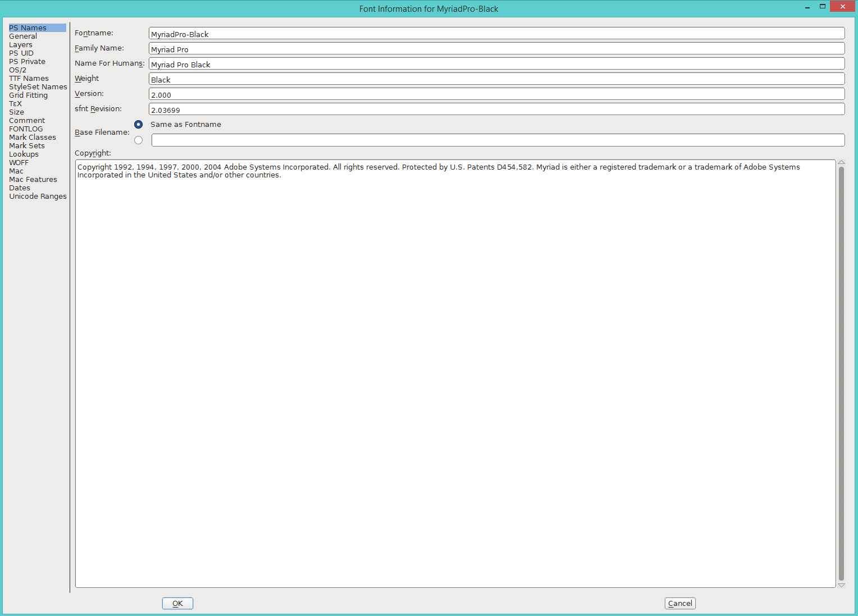This screenshot has height=616, width=858.
Task: Click the sfnt Revision field
Action: click(x=496, y=109)
